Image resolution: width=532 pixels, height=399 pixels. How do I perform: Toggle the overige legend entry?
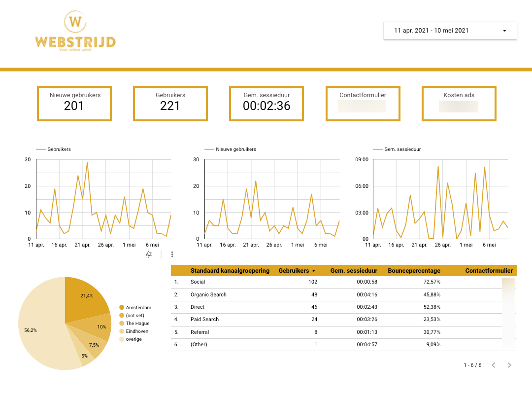(133, 339)
